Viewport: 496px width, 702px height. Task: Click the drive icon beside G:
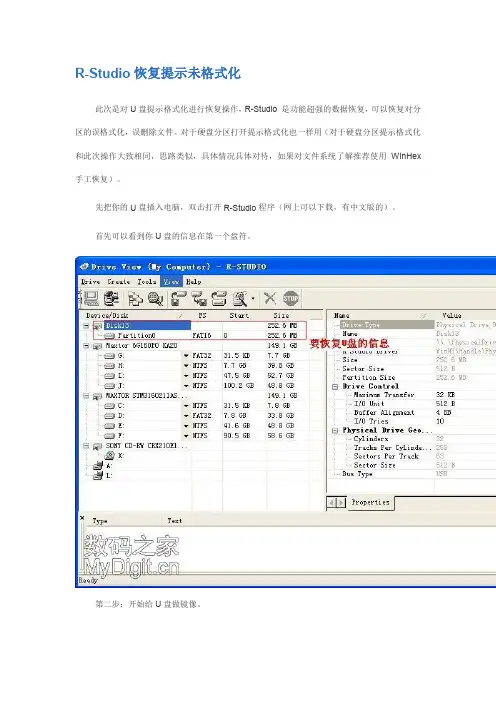point(110,355)
